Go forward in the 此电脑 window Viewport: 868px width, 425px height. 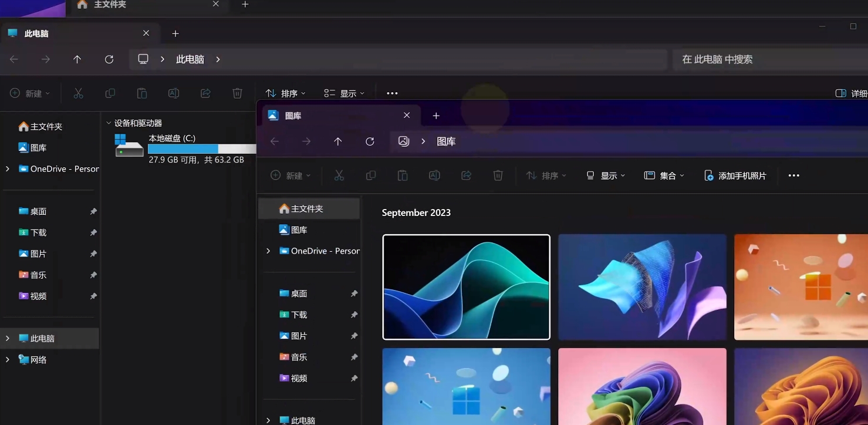(46, 59)
